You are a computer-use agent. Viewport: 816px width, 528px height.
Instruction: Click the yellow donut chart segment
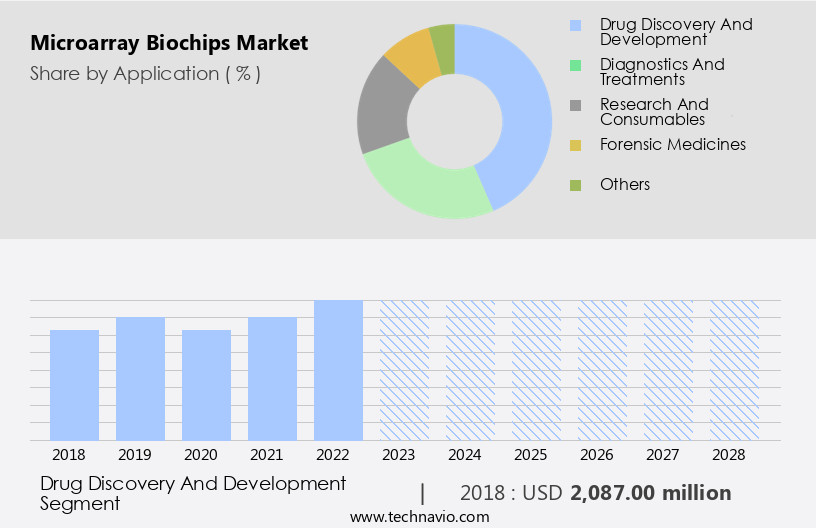[410, 56]
